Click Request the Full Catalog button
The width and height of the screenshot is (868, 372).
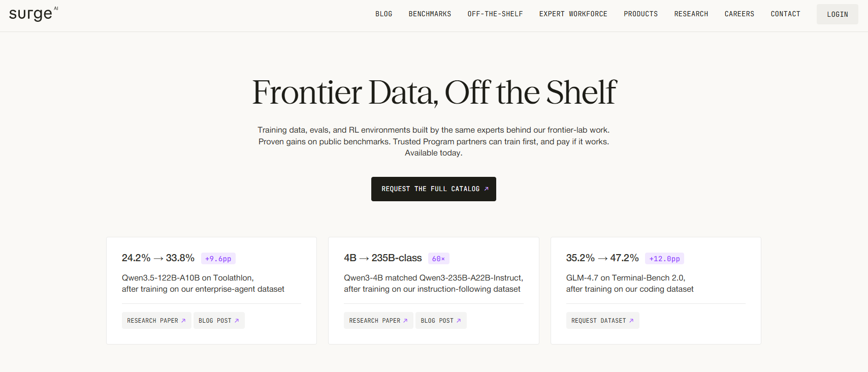click(434, 189)
